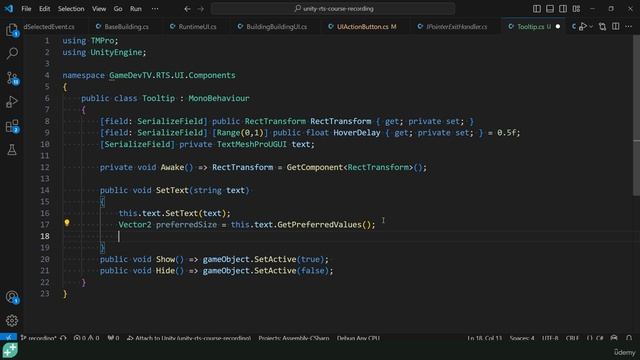The image size is (640, 360).
Task: Open the Extensions view in activity bar
Action: 12,126
